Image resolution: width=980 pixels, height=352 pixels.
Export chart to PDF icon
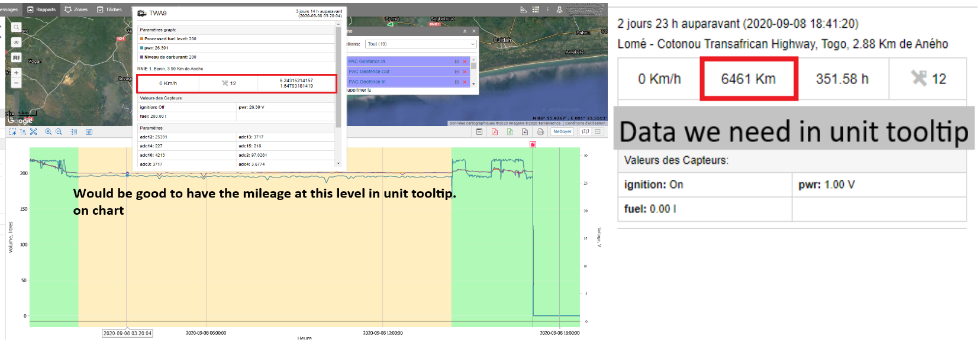[495, 132]
